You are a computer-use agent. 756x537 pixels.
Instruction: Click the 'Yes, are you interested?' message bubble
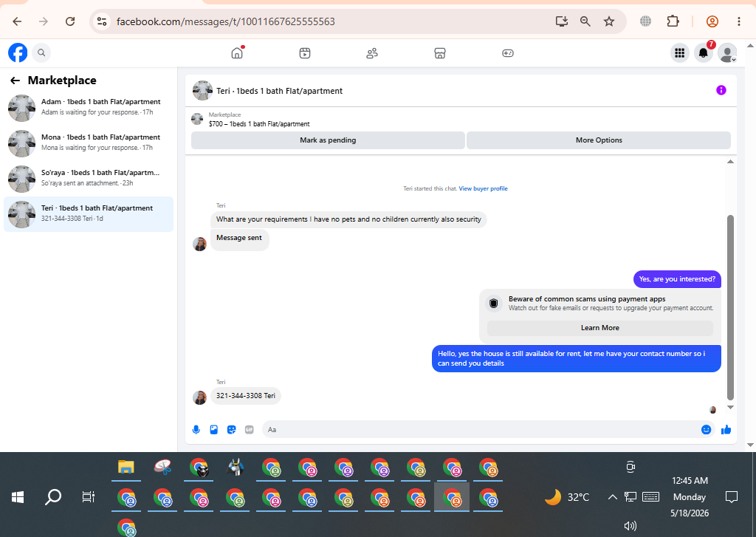(677, 279)
